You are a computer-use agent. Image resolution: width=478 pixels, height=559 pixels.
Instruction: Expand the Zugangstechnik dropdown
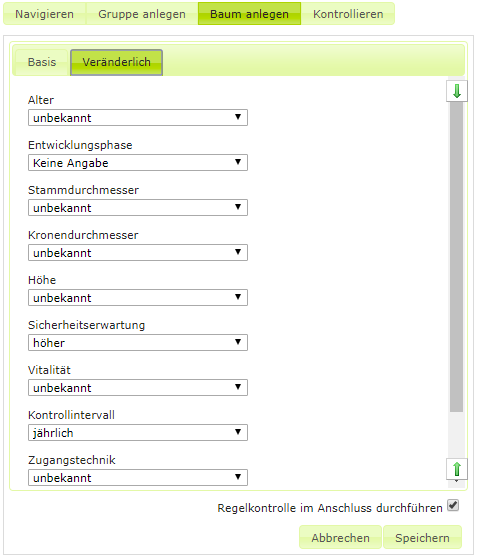pos(138,477)
